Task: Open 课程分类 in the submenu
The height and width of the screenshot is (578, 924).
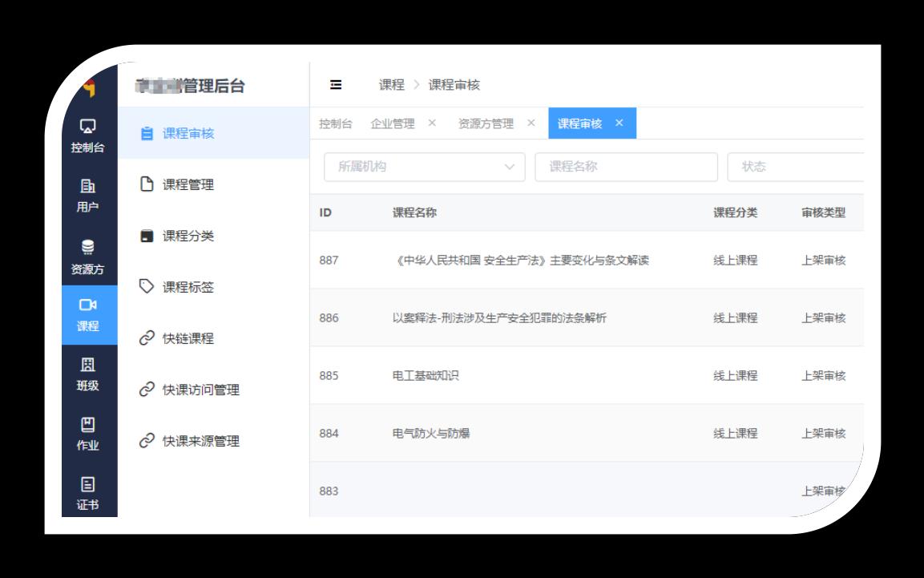Action: tap(213, 236)
